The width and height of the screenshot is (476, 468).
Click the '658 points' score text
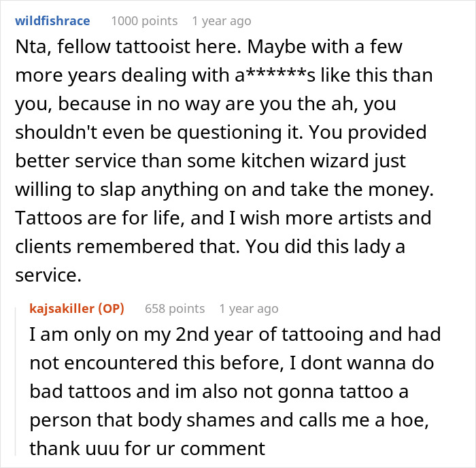click(x=175, y=309)
